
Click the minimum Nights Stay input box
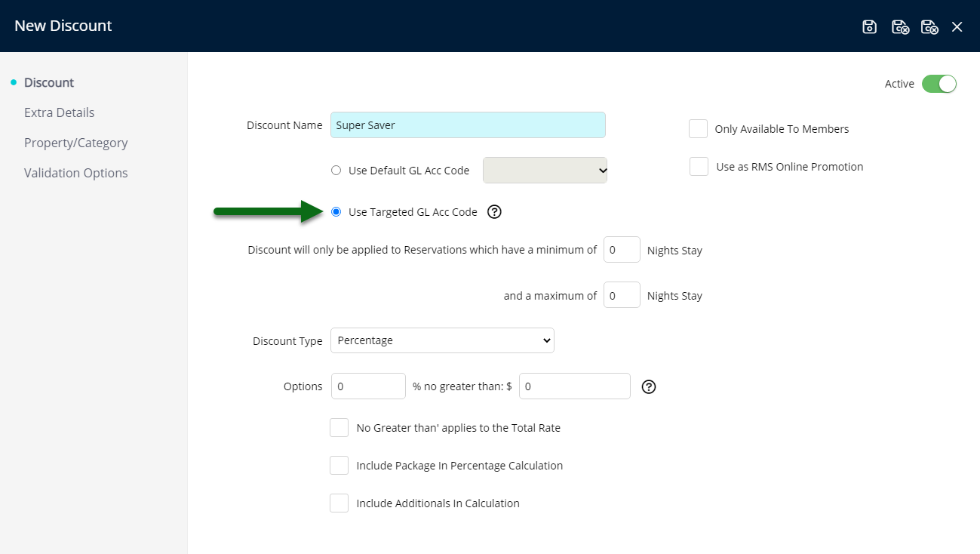[621, 249]
